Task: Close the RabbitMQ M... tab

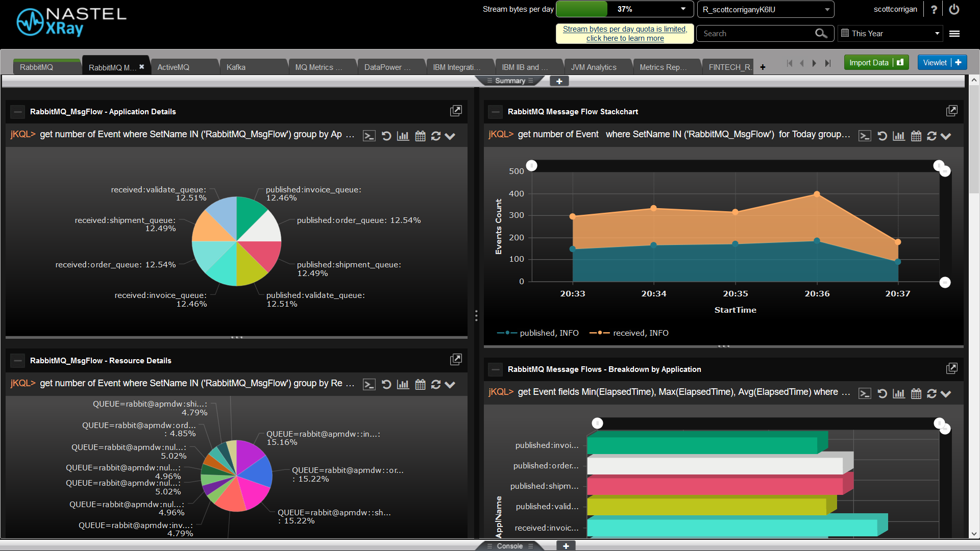Action: [x=142, y=67]
